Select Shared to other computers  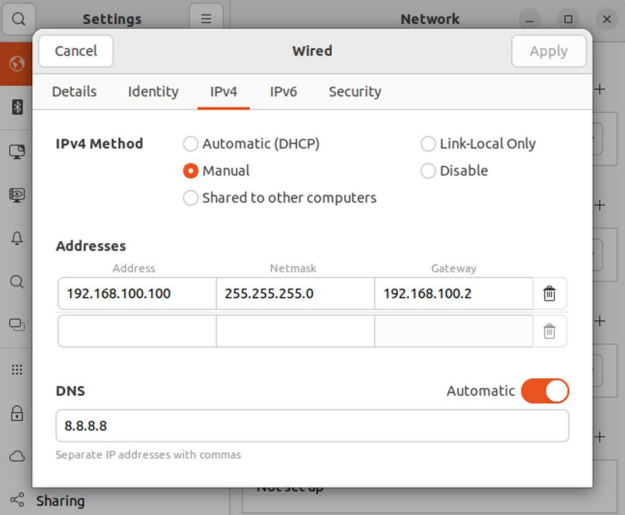[x=191, y=198]
